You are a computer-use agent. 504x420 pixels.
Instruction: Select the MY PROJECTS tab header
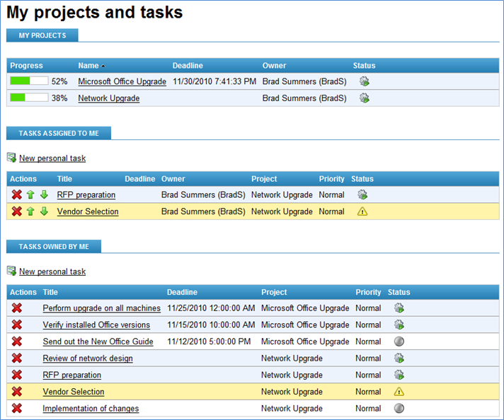42,35
